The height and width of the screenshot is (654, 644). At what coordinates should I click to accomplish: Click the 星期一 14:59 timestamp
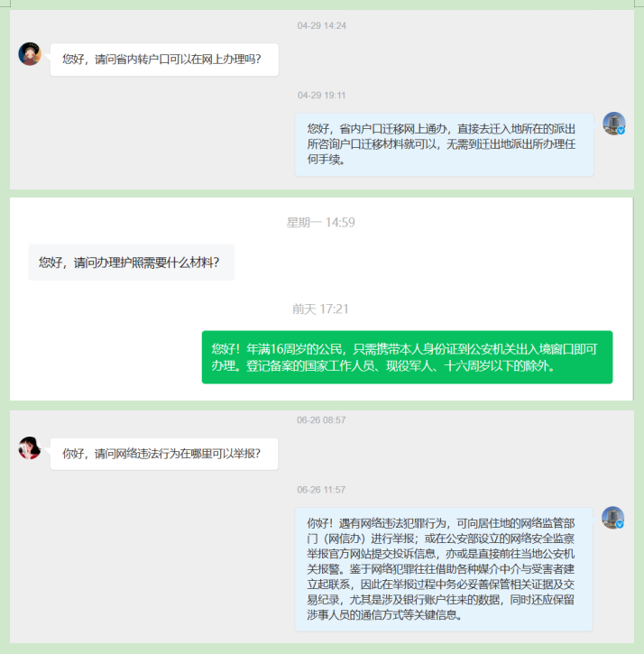click(x=321, y=222)
